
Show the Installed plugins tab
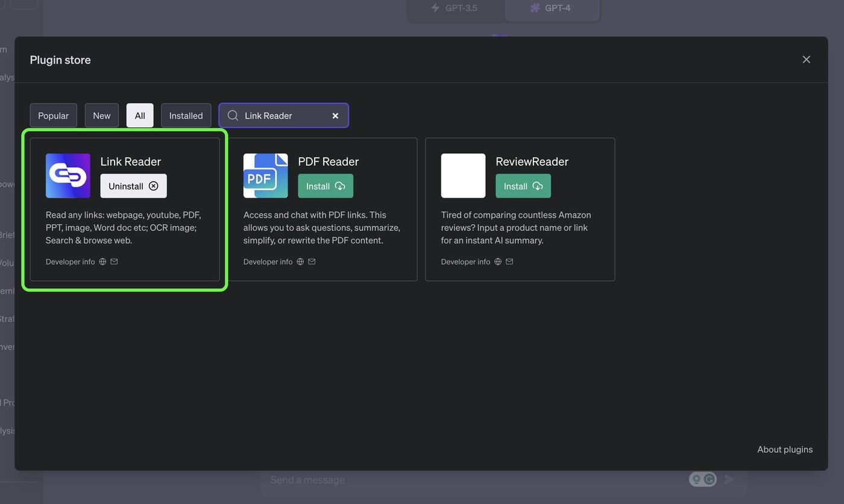click(x=186, y=116)
